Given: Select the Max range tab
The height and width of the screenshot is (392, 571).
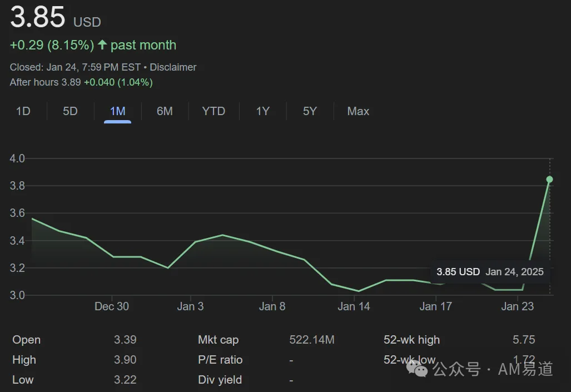Looking at the screenshot, I should point(358,111).
